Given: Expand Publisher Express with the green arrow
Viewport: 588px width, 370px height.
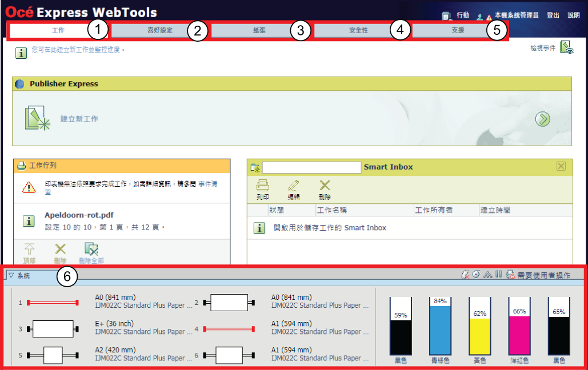Looking at the screenshot, I should 542,119.
